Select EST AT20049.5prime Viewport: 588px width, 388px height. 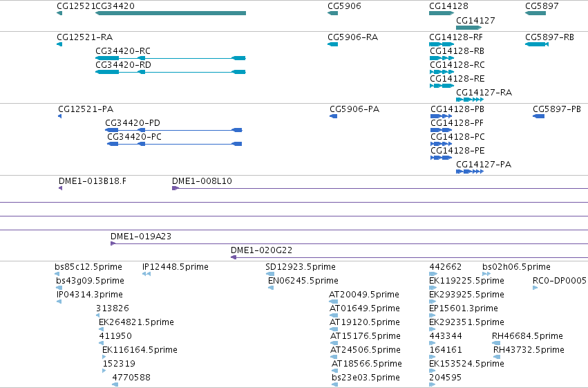point(333,302)
